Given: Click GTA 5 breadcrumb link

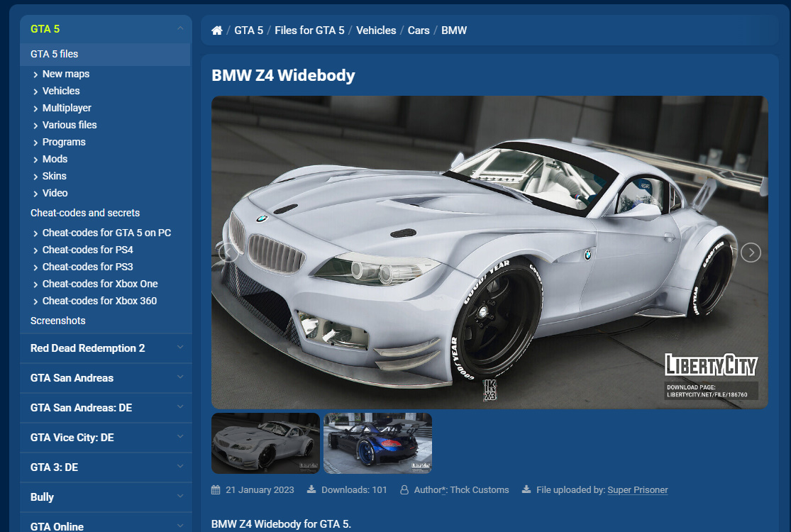Looking at the screenshot, I should click(249, 31).
